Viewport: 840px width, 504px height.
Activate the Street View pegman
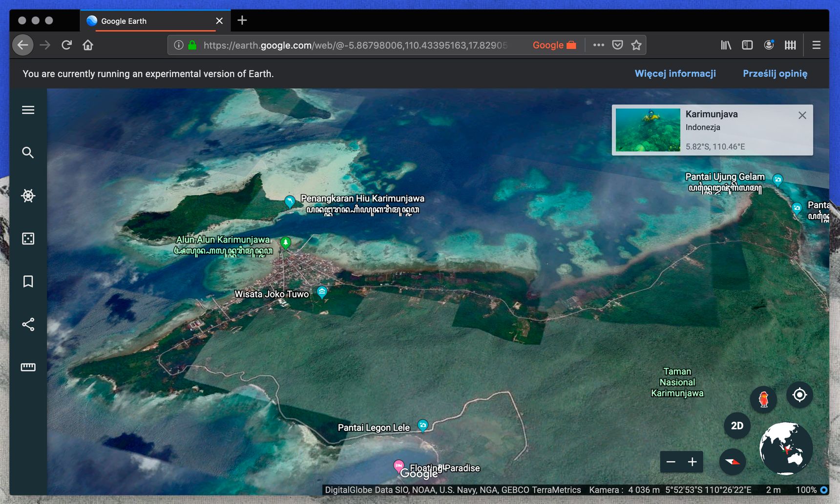point(763,399)
